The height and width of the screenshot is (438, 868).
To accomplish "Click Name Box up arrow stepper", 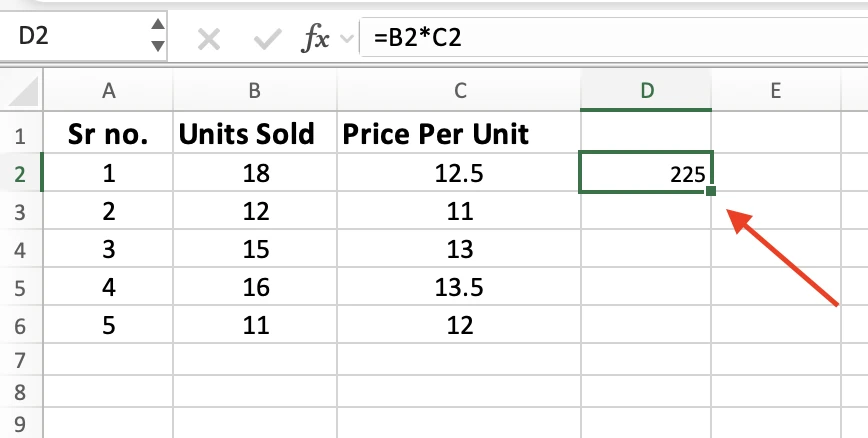I will point(158,24).
